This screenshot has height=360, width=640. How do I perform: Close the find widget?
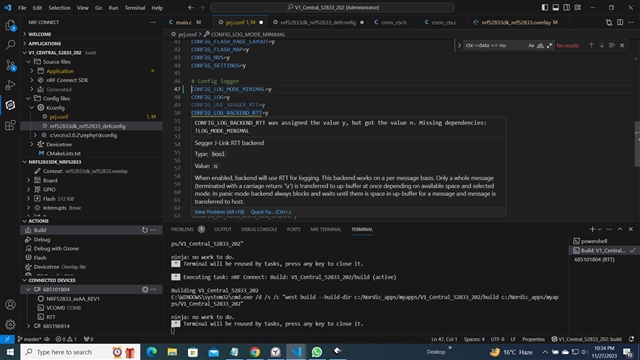(622, 45)
